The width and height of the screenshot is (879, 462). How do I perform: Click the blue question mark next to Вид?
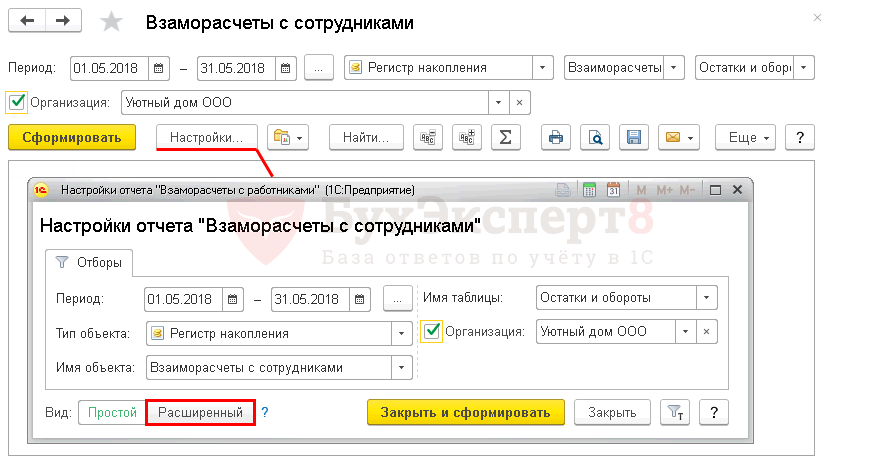265,412
